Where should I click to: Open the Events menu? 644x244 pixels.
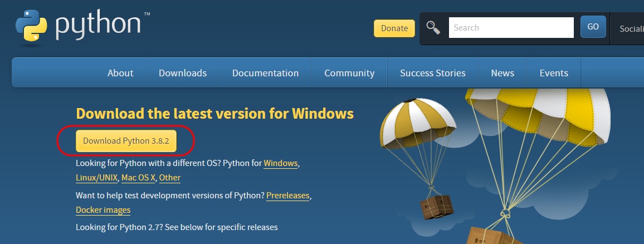[x=554, y=73]
